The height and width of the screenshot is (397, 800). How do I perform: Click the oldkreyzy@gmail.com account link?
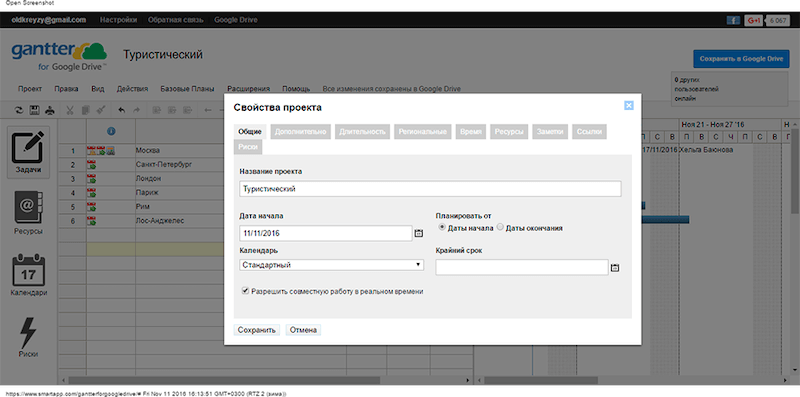(48, 20)
